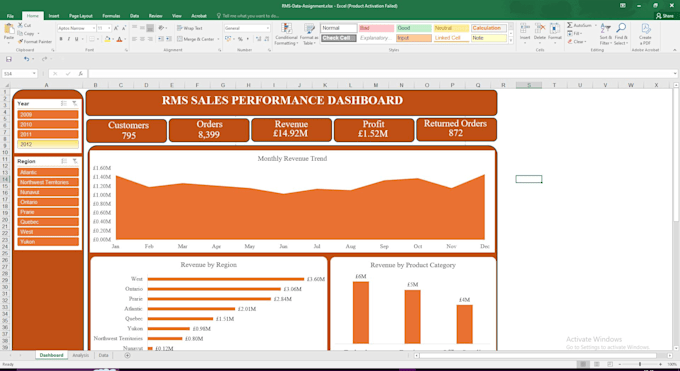Open the Data sheet tab
Viewport: 680px width, 371px height.
(103, 355)
